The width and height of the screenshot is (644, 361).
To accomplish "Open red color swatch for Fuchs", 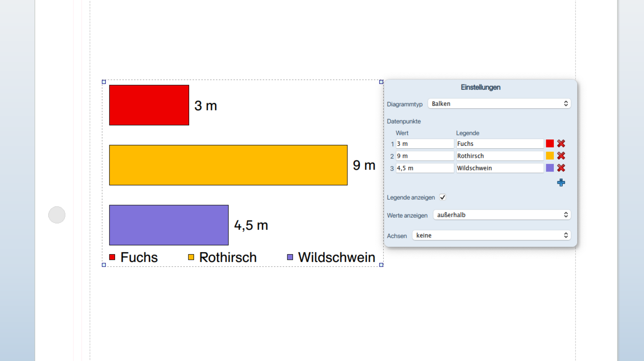I will tap(550, 143).
